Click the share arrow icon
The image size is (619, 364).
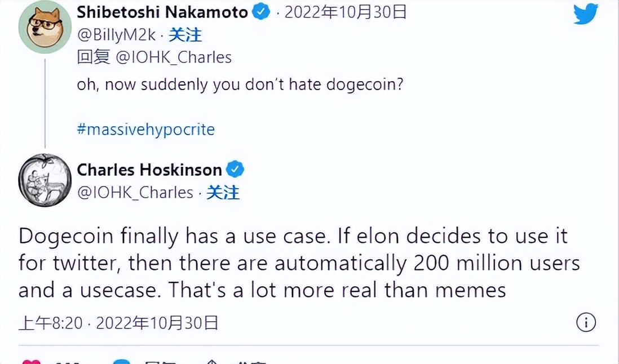[211, 362]
